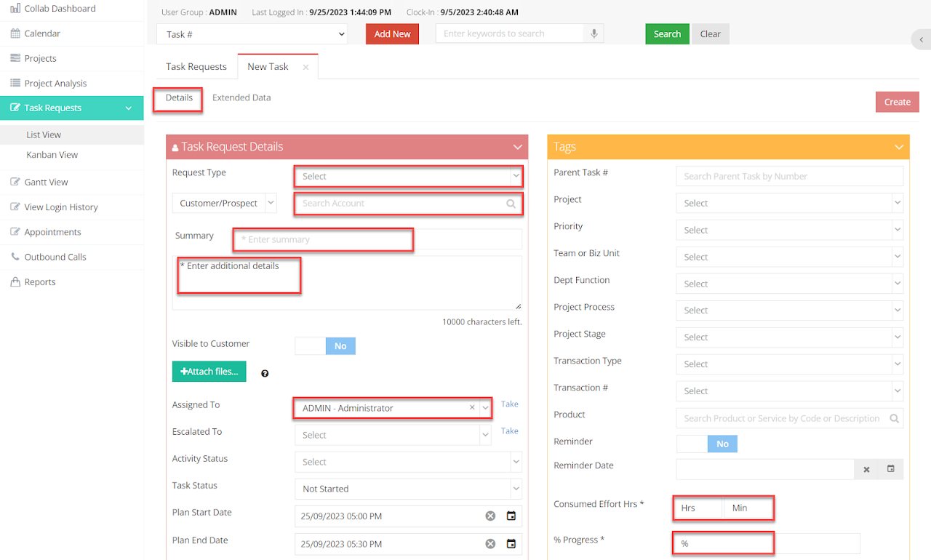The image size is (931, 560).
Task: Clear the Plan End Date value
Action: [x=490, y=544]
